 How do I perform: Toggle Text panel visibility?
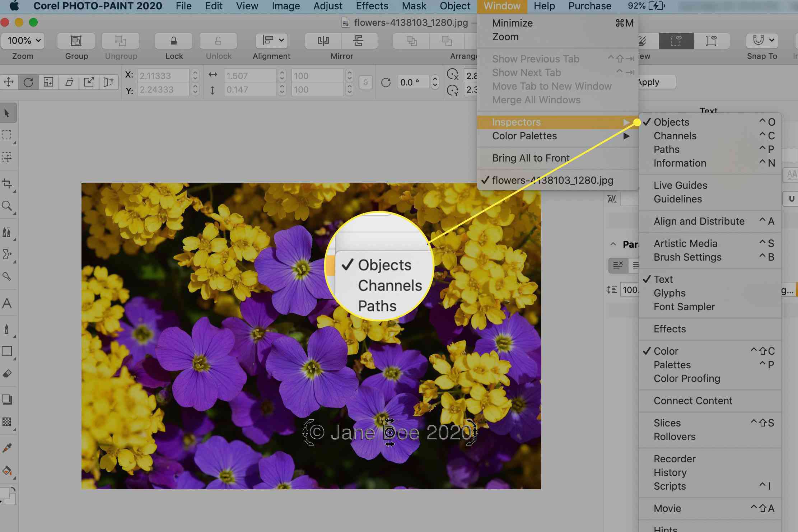tap(663, 279)
